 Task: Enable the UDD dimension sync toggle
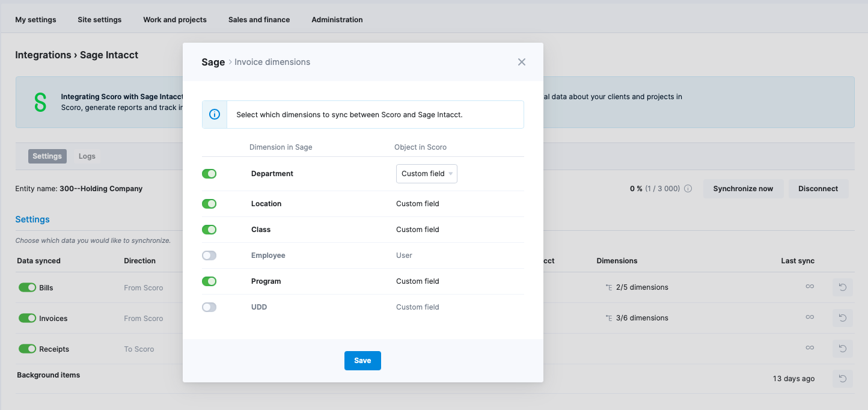[209, 307]
